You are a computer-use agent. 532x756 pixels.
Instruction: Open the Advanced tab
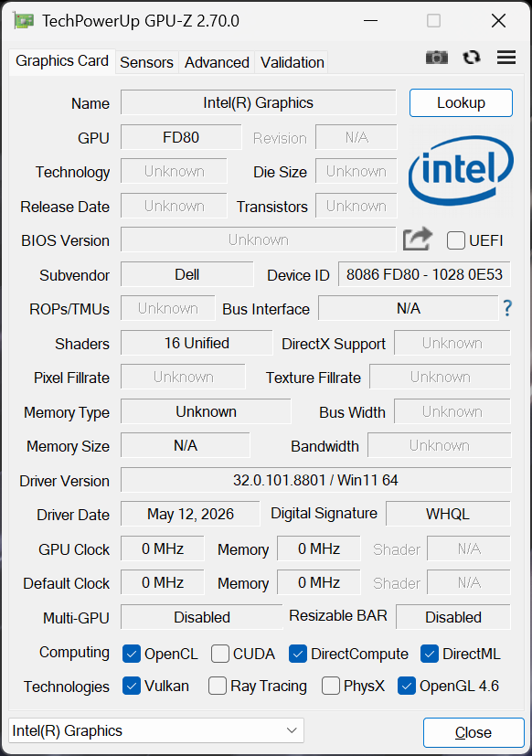[217, 62]
